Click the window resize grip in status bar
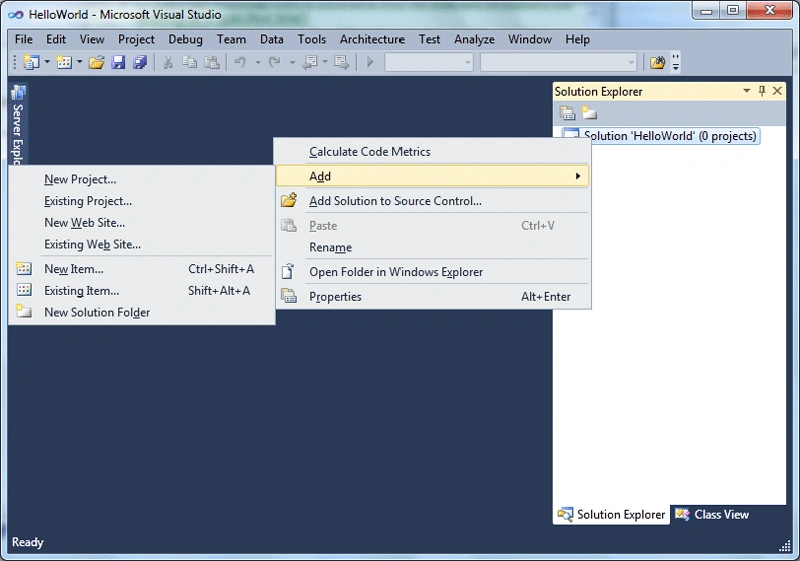800x561 pixels. [785, 546]
